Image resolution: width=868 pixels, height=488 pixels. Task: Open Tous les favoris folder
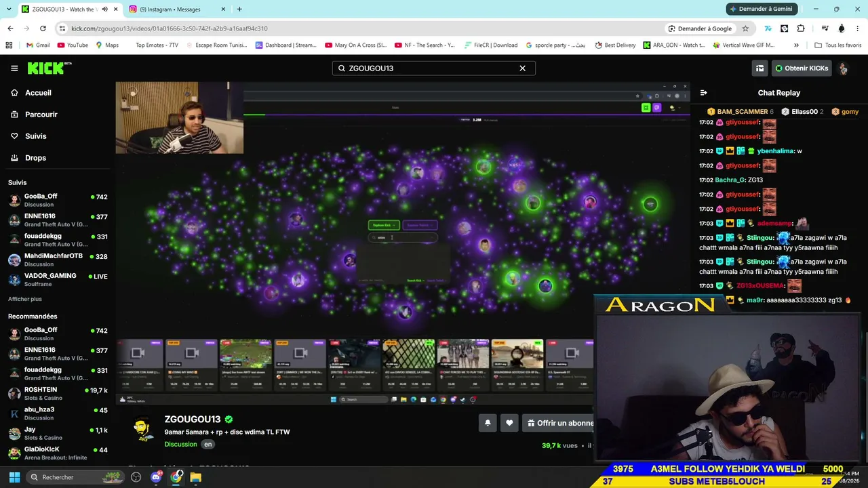(x=838, y=45)
